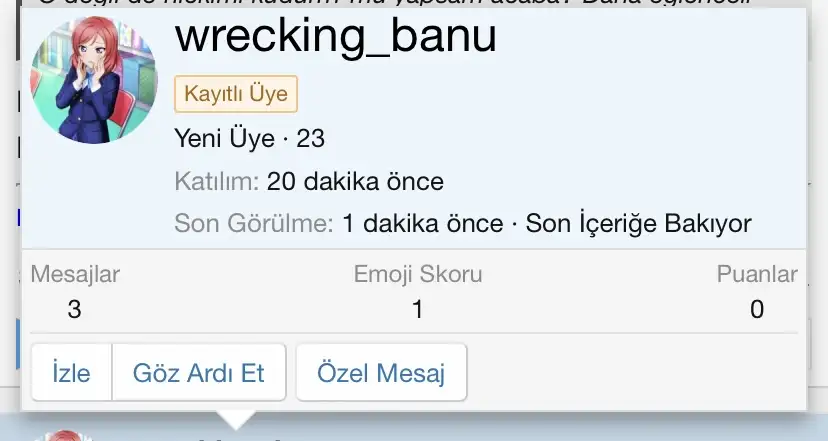This screenshot has width=828, height=441.
Task: Open the message count 3
Action: tap(74, 309)
